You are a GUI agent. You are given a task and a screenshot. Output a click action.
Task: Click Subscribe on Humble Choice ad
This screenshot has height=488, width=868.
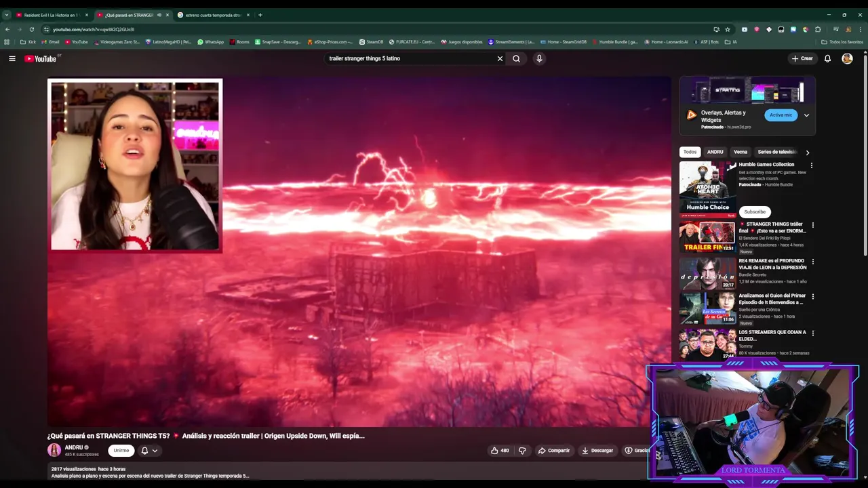point(755,211)
